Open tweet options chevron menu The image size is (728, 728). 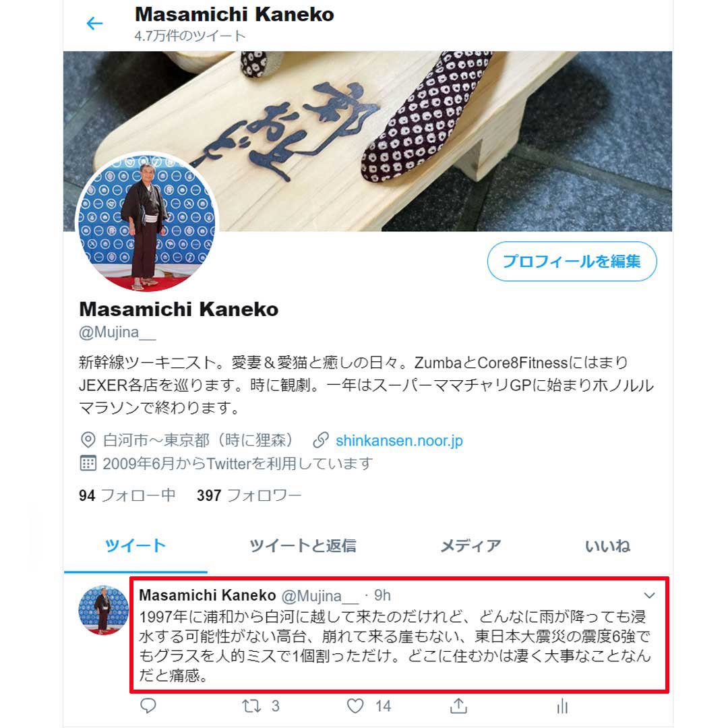(x=650, y=595)
